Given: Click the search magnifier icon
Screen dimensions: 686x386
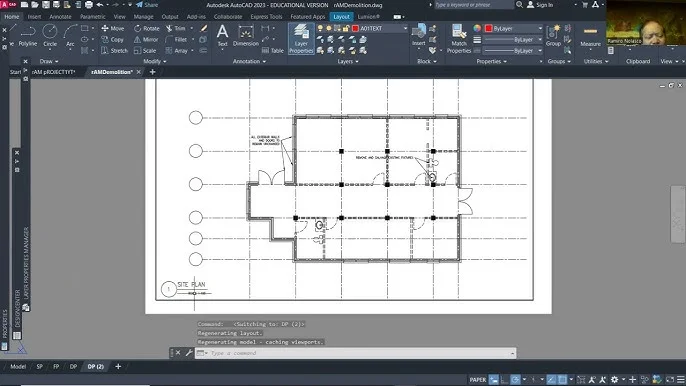Looking at the screenshot, I should [519, 5].
